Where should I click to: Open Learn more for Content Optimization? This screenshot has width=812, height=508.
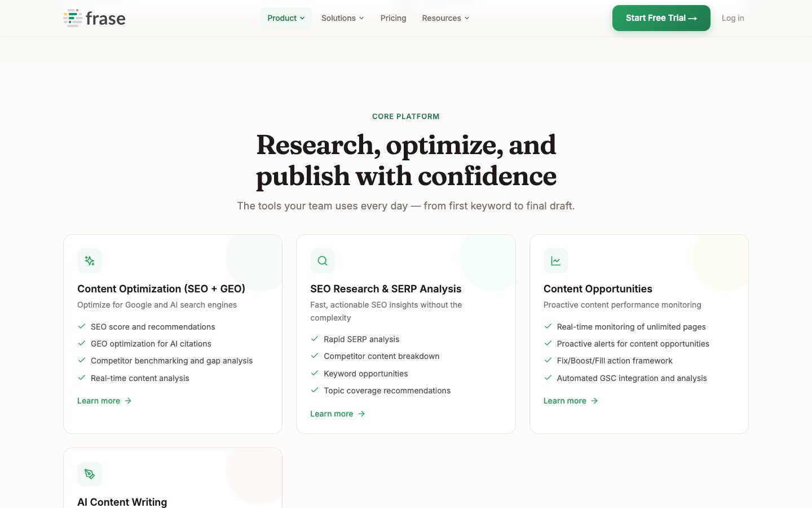pyautogui.click(x=99, y=401)
